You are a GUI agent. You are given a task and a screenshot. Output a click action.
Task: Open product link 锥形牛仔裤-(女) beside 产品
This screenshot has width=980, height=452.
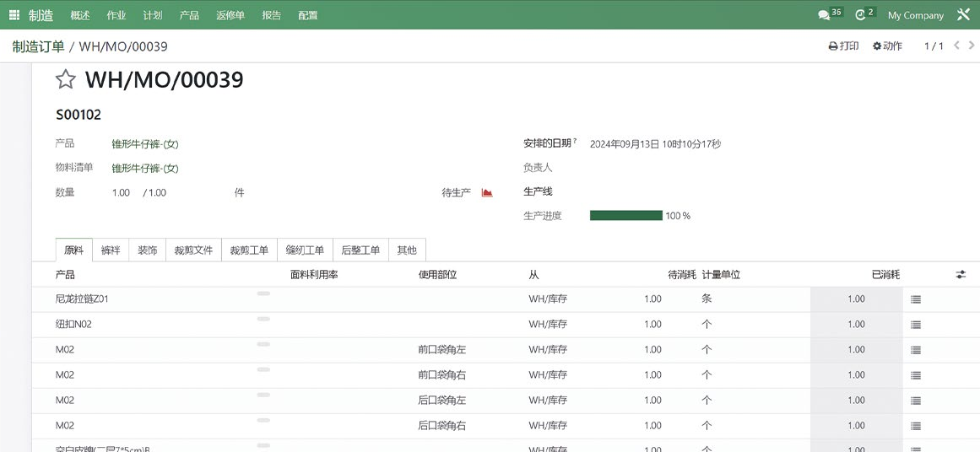click(145, 144)
